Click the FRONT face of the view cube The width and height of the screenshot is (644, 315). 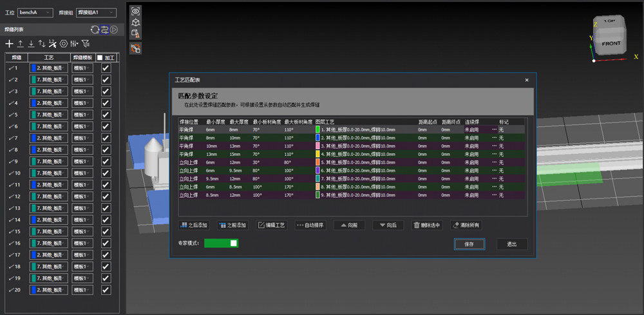[611, 44]
